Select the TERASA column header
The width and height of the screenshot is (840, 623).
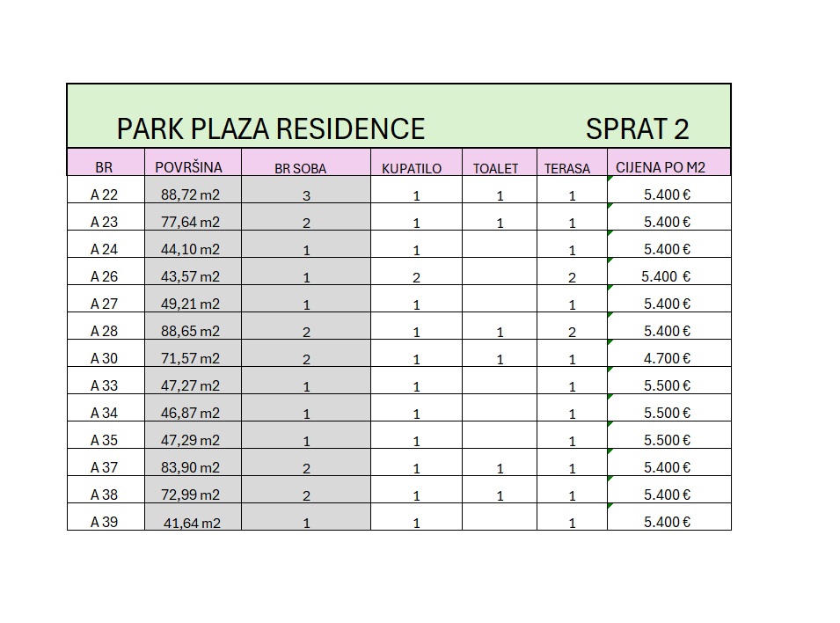pyautogui.click(x=566, y=169)
